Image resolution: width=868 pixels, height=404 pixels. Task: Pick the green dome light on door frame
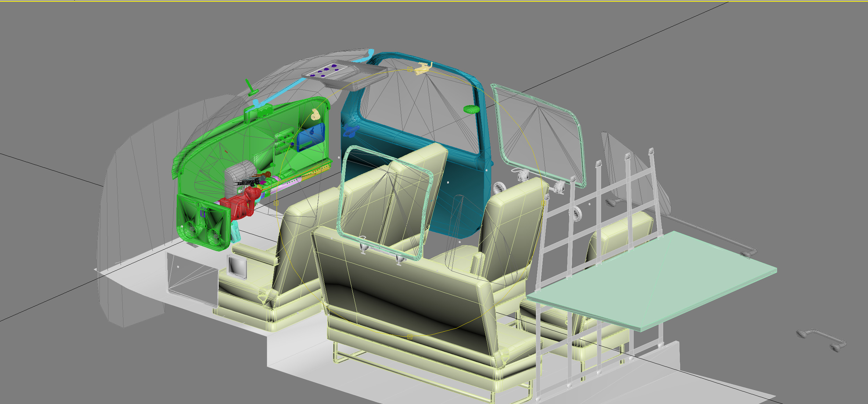pyautogui.click(x=471, y=110)
